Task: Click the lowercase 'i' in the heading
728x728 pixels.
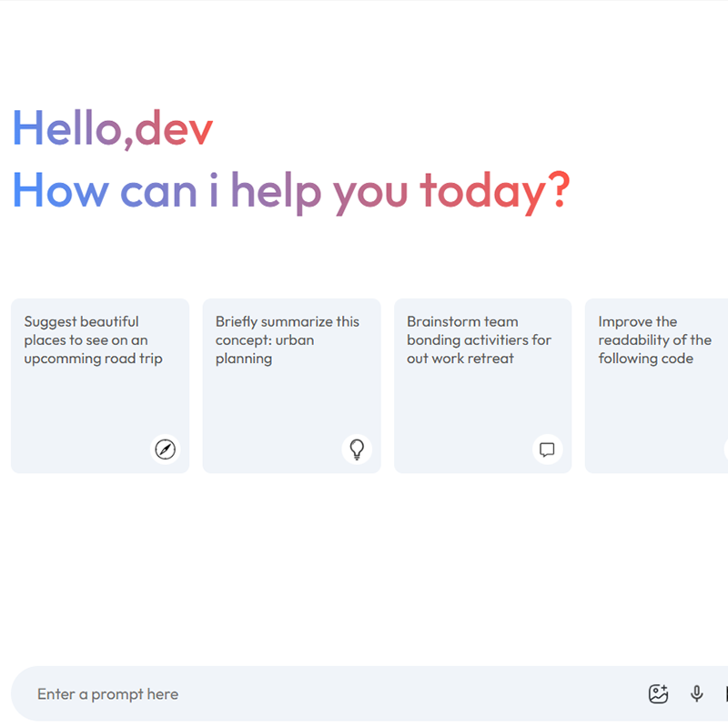Action: tap(214, 191)
